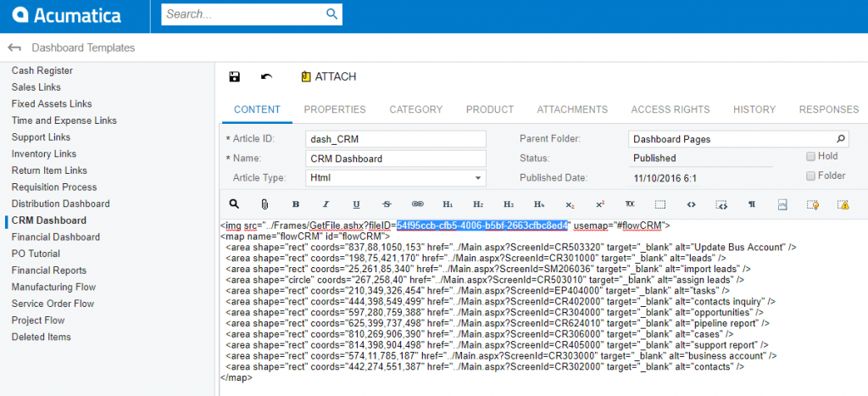This screenshot has height=396, width=868.
Task: Apply Heading 2 style
Action: 478,204
